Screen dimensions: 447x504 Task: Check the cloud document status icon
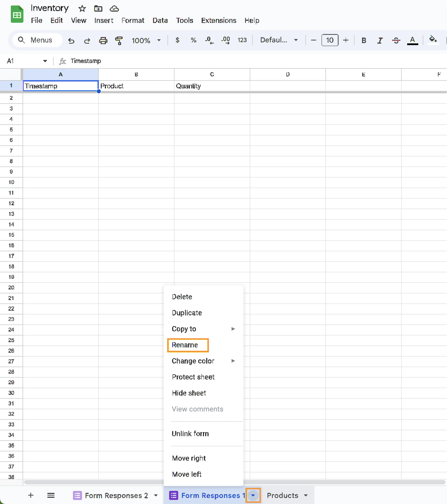point(114,9)
